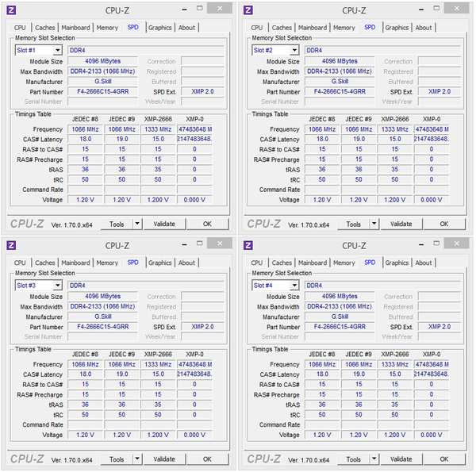
Task: Expand Tools arrow in Slot #2 window
Action: pos(374,224)
